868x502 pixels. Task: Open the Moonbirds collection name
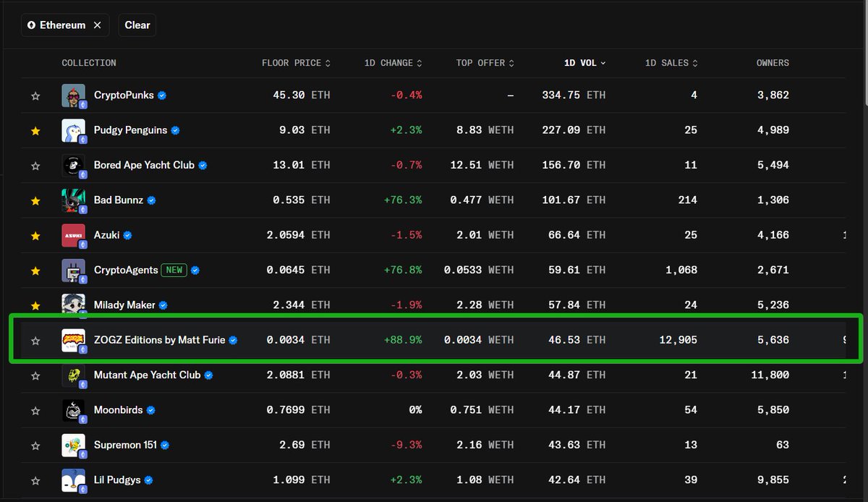coord(118,409)
